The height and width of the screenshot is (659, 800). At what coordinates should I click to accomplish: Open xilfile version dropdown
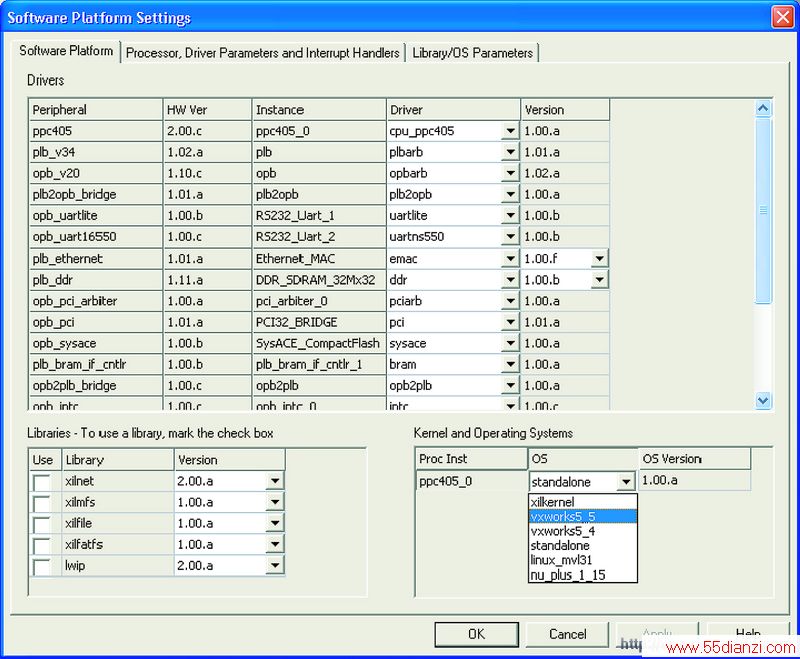(275, 523)
